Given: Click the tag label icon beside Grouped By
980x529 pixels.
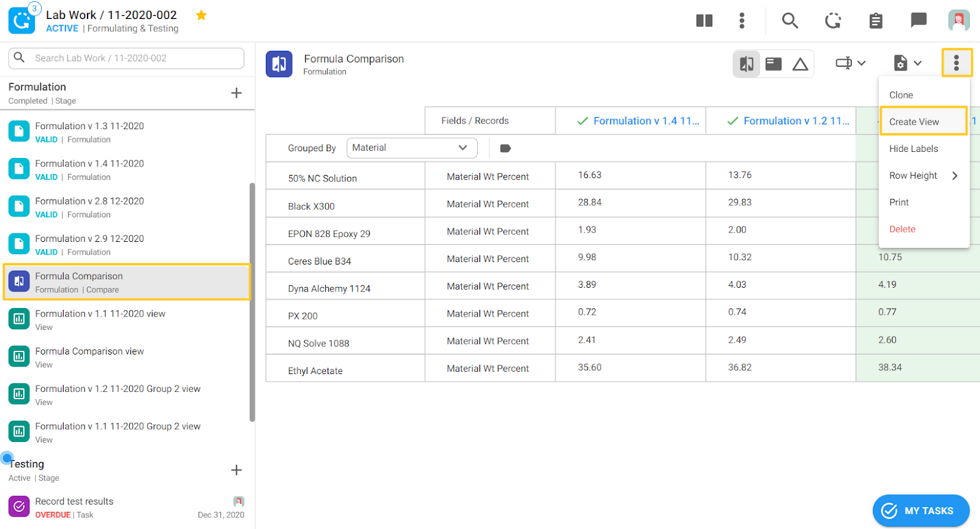Looking at the screenshot, I should (x=505, y=148).
